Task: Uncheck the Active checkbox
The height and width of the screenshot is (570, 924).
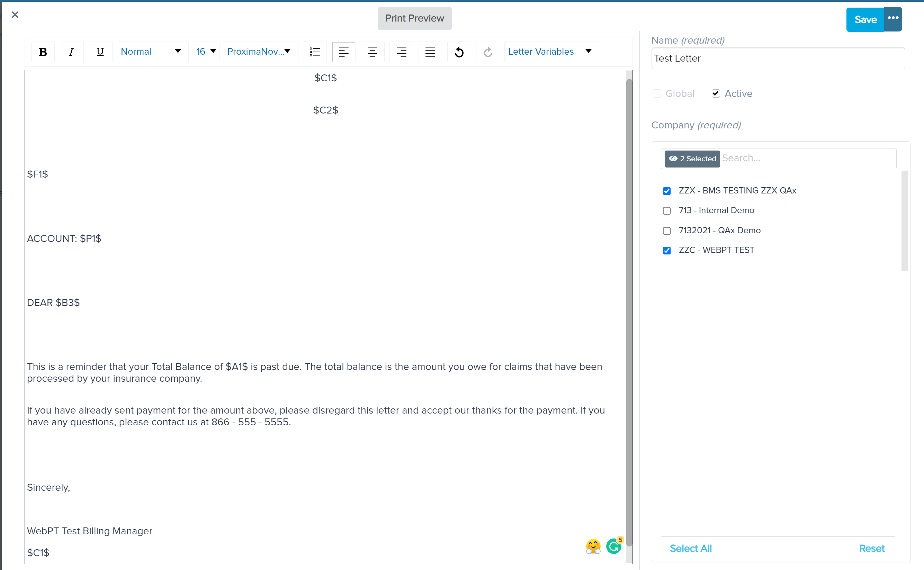Action: pos(716,93)
